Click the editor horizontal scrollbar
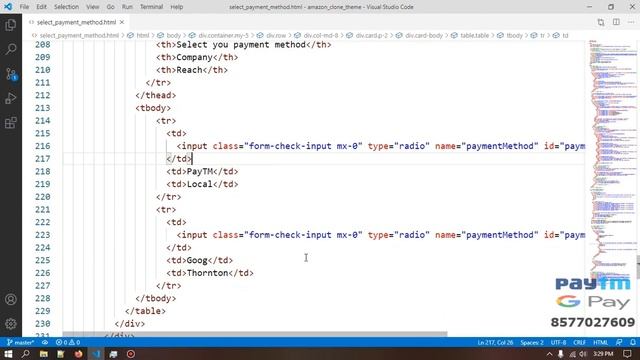 point(255,334)
